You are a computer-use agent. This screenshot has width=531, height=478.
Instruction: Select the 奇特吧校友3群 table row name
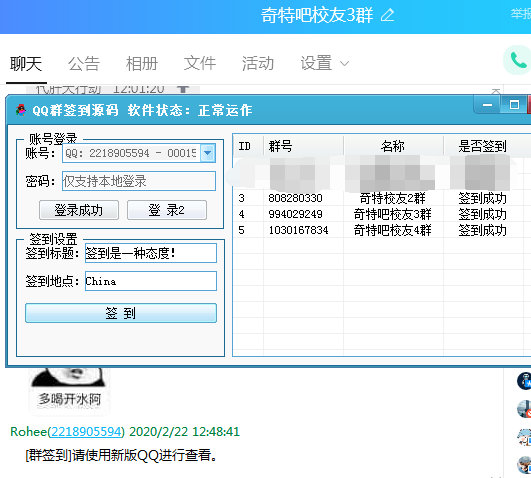tap(392, 214)
